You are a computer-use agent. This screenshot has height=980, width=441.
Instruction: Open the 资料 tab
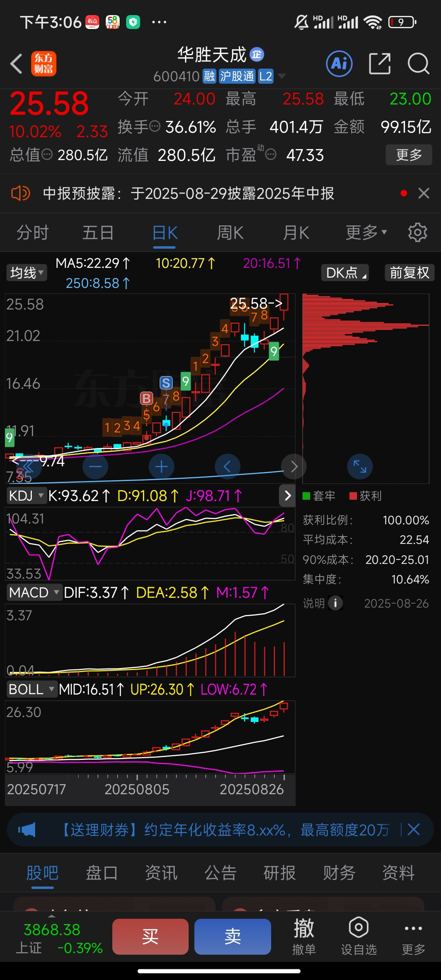(399, 873)
